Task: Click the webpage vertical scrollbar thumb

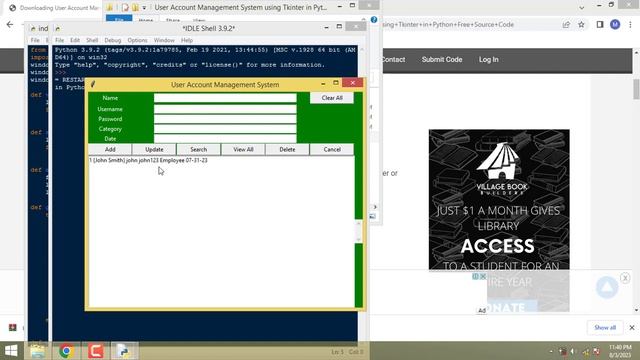Action: (636, 89)
